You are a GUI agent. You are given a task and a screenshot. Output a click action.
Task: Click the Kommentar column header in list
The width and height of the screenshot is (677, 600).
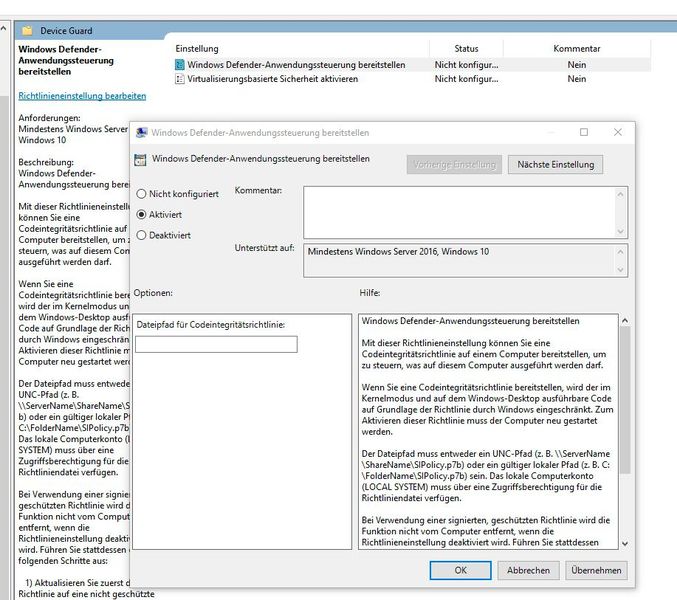pos(577,49)
